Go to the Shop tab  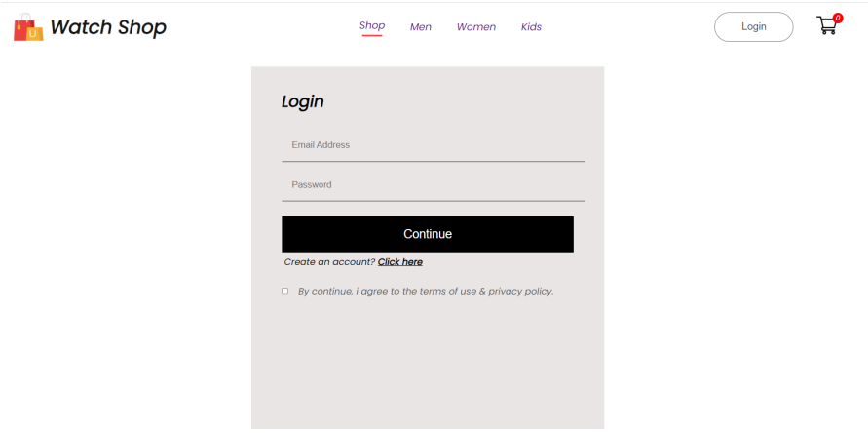click(372, 25)
